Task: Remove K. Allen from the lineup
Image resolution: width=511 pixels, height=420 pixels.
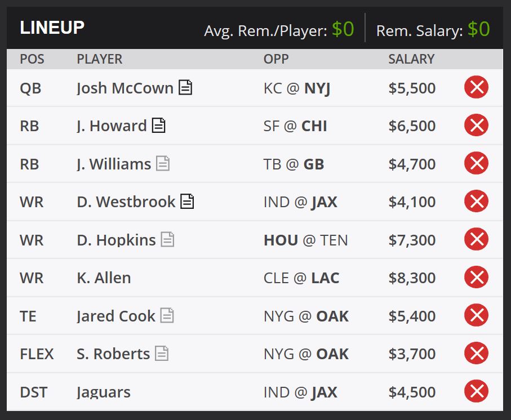Action: [x=476, y=277]
